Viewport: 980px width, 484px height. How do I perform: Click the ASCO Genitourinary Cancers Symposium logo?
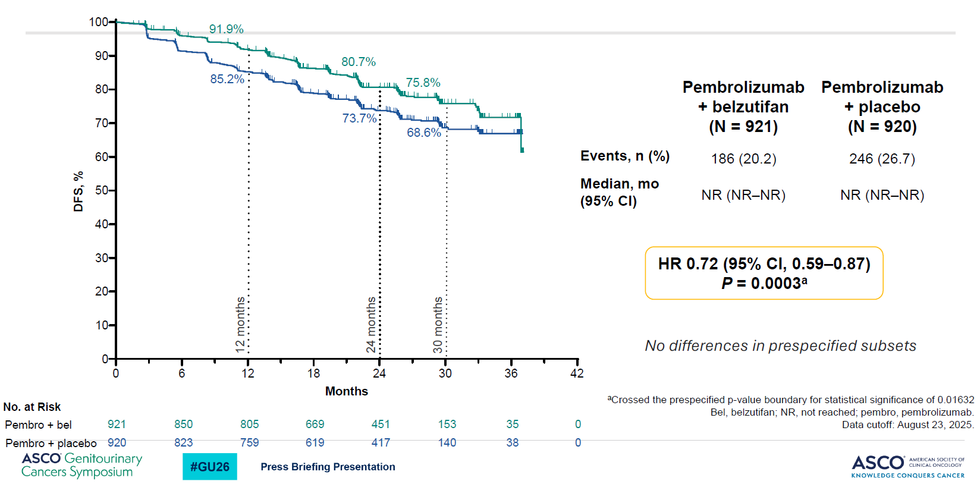[81, 466]
